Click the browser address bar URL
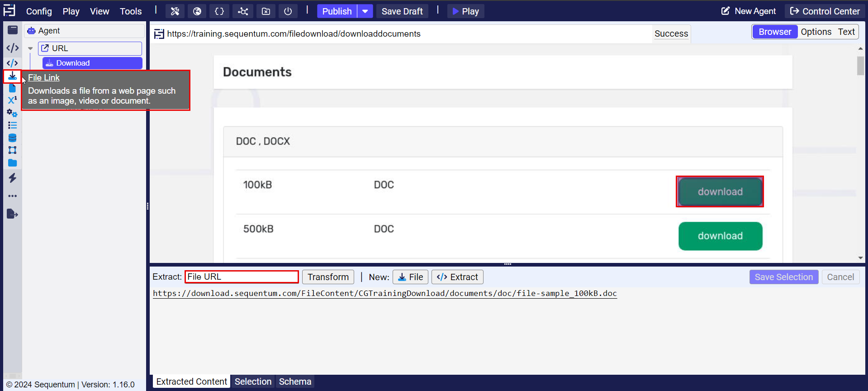 click(x=294, y=34)
